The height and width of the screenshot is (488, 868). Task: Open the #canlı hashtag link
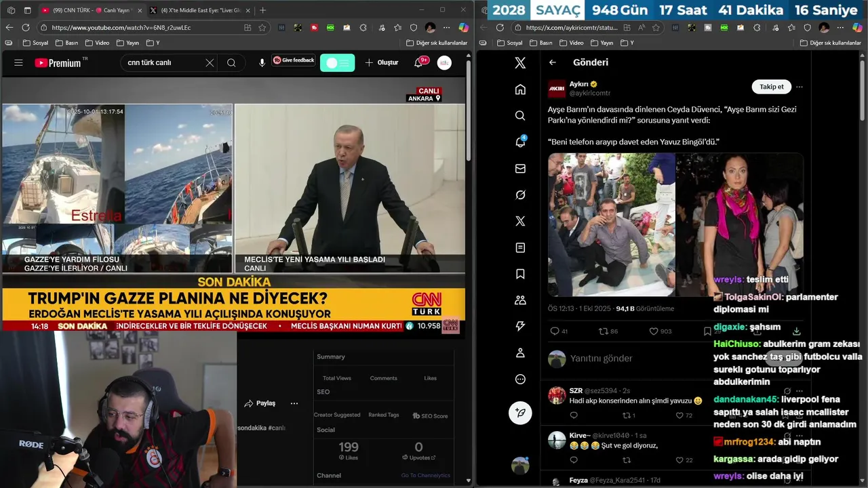pos(277,428)
